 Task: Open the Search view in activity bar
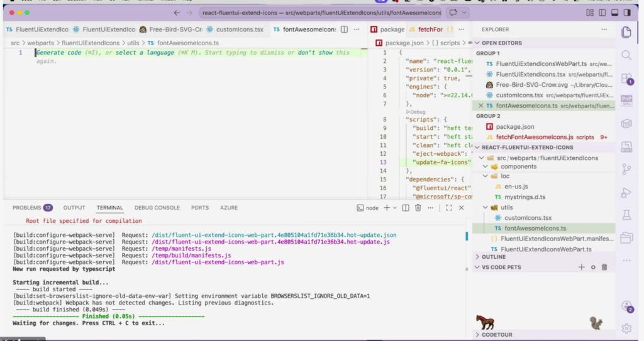(x=626, y=55)
